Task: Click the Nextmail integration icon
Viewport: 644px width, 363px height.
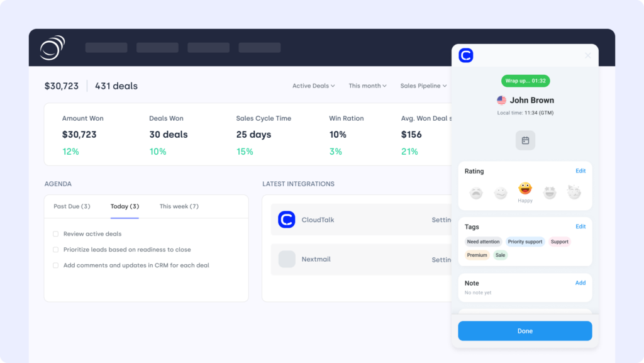Action: pyautogui.click(x=287, y=259)
